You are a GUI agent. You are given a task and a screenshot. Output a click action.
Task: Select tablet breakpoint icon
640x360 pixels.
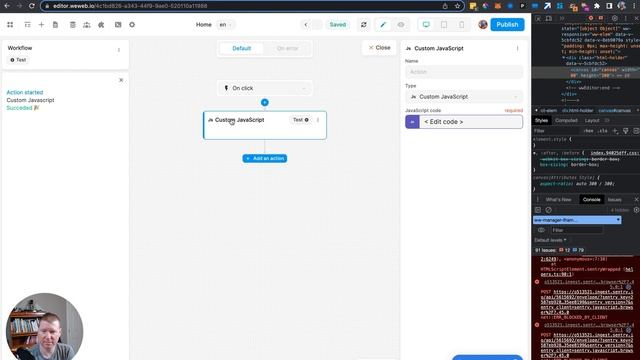(444, 25)
